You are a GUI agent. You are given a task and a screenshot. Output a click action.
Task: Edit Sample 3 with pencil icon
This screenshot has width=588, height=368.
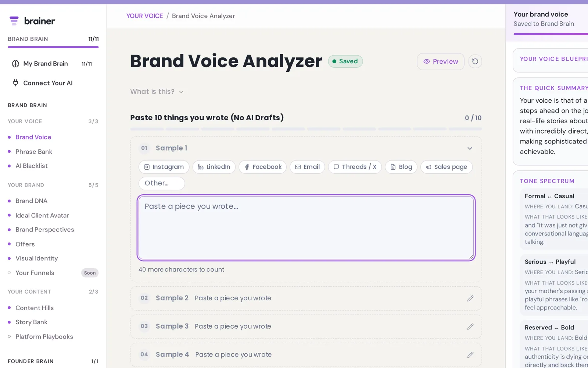470,327
